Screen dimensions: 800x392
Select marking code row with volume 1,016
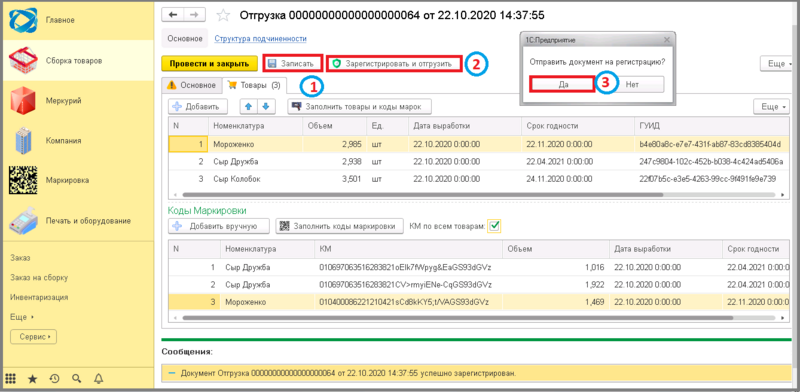[480, 267]
